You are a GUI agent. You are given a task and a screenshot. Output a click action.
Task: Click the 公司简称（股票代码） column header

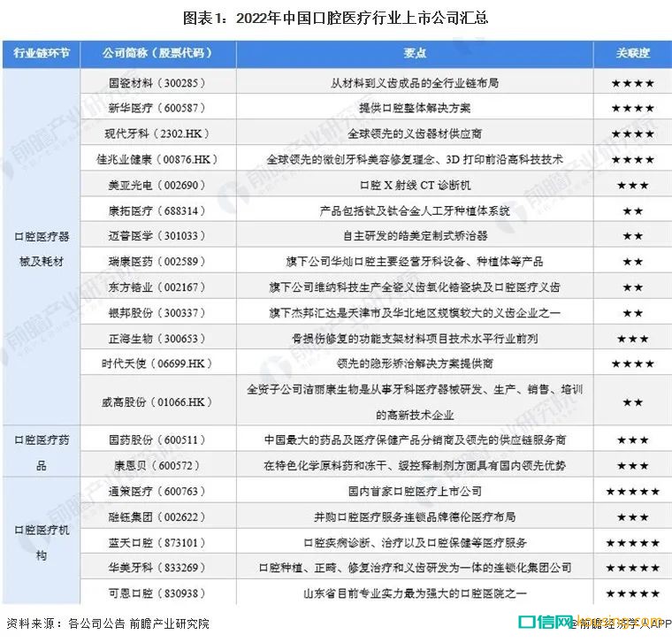pyautogui.click(x=157, y=54)
